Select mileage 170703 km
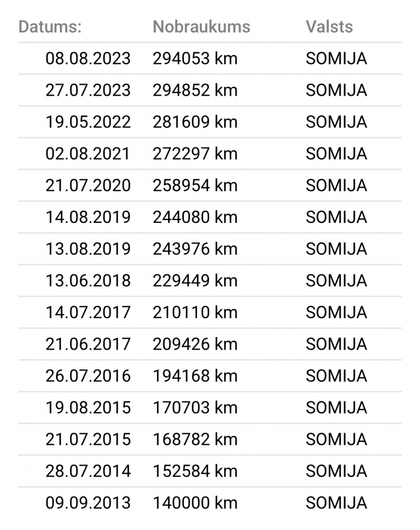420x530 pixels. click(195, 408)
